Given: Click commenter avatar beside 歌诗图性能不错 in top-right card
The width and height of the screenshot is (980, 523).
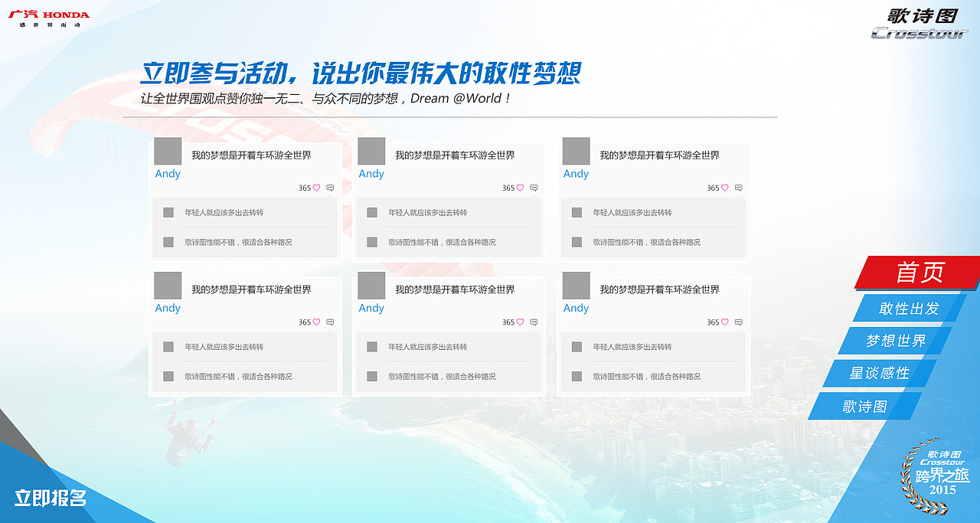Looking at the screenshot, I should coord(577,242).
